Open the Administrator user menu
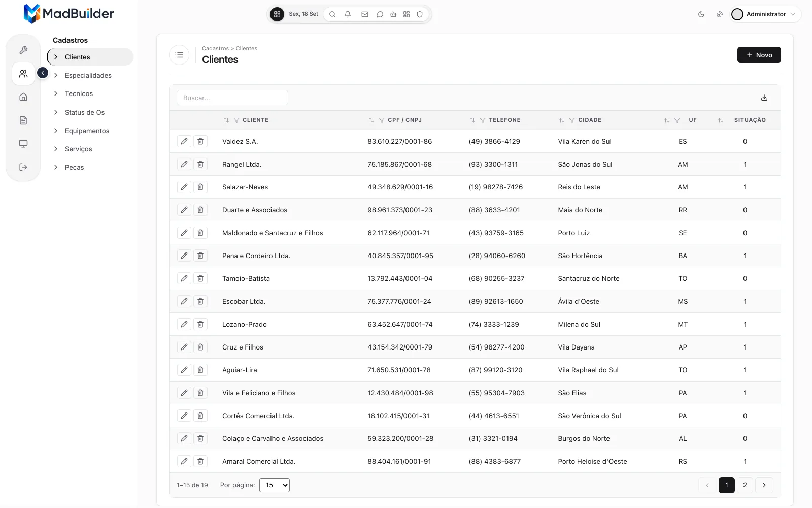812x508 pixels. click(765, 14)
